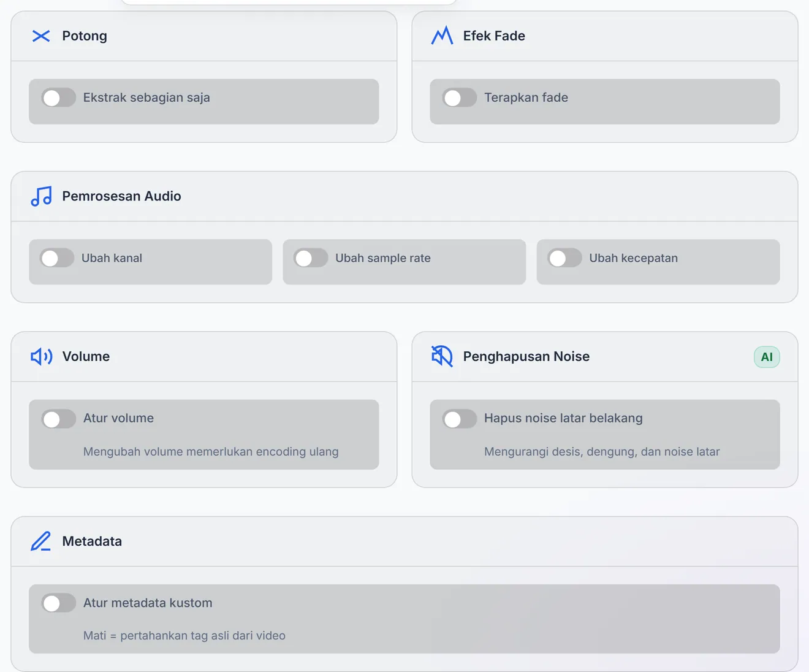
Task: Enable the Ubah sample rate switch
Action: pyautogui.click(x=311, y=258)
